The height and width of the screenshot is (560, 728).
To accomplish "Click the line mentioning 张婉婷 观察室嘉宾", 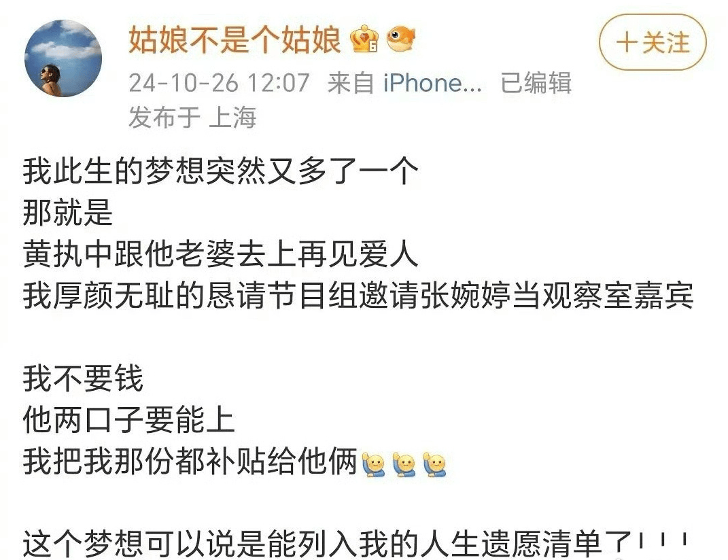I will pos(358,296).
